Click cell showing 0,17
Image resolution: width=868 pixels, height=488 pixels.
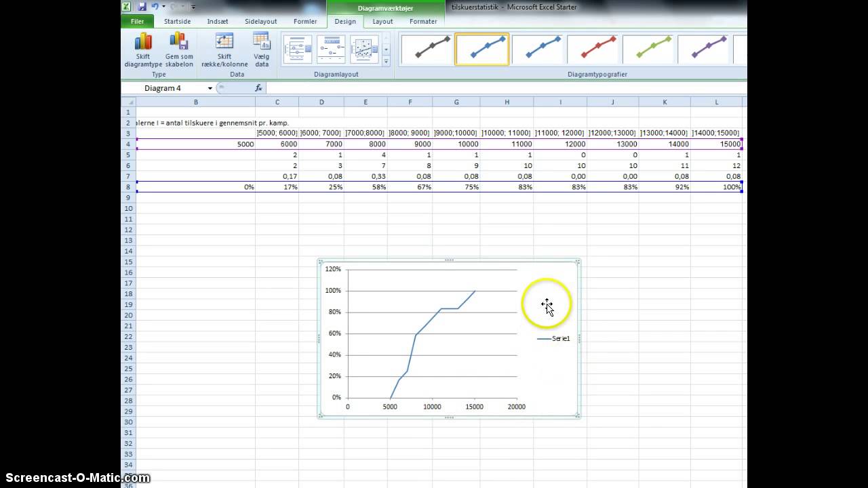tap(277, 176)
